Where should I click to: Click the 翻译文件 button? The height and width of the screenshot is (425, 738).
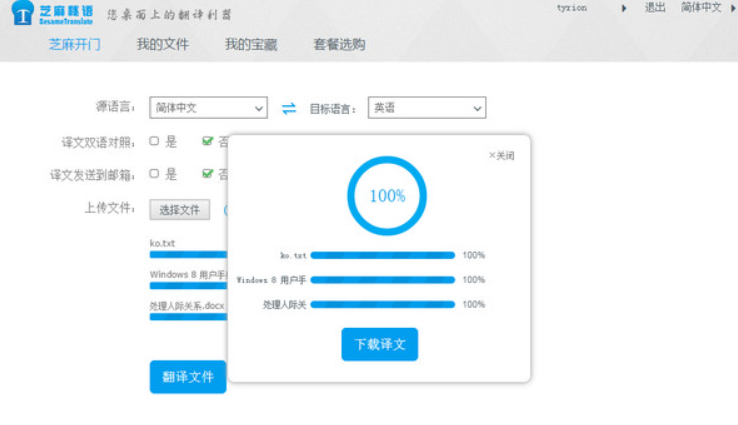[x=188, y=377]
